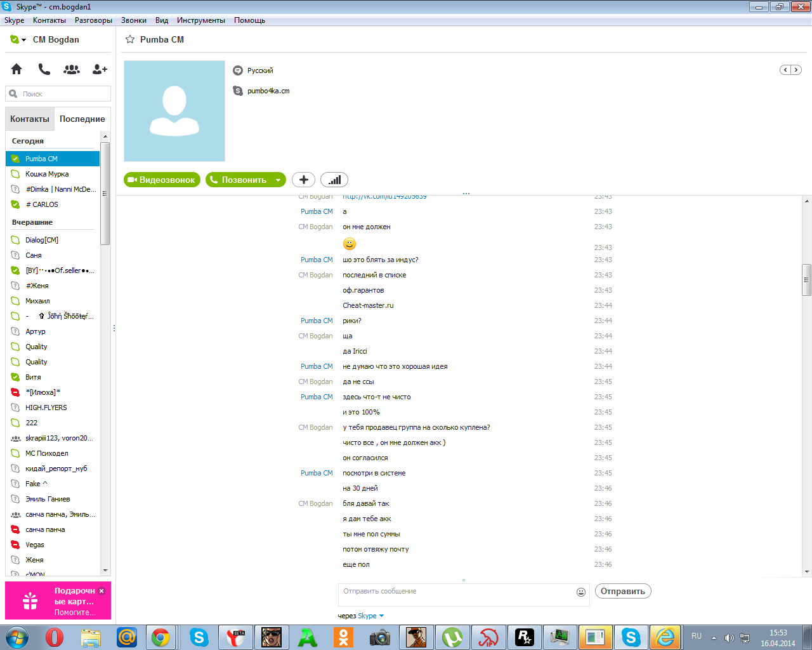Open the Skype menu
812x650 pixels.
pyautogui.click(x=14, y=20)
